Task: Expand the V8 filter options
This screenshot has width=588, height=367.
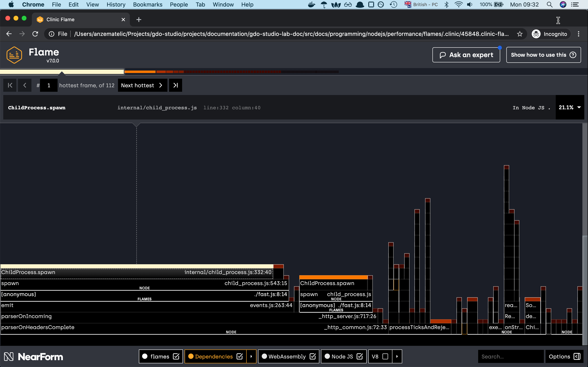Action: click(397, 356)
